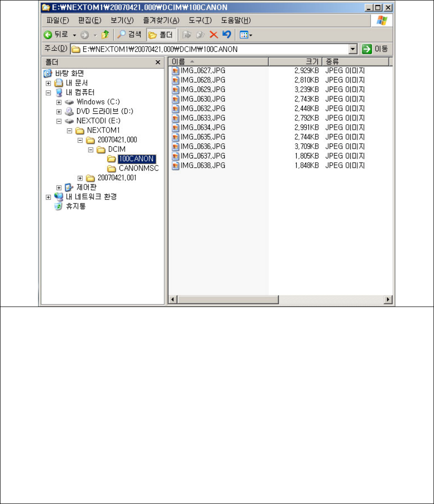Click the 내 컴퓨터 computer icon
The height and width of the screenshot is (504, 434).
[x=59, y=93]
